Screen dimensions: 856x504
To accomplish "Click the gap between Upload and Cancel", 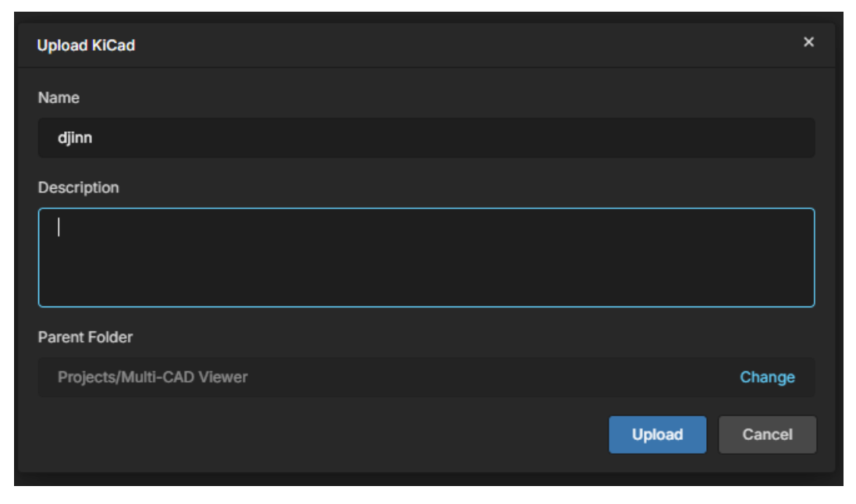I will point(712,435).
